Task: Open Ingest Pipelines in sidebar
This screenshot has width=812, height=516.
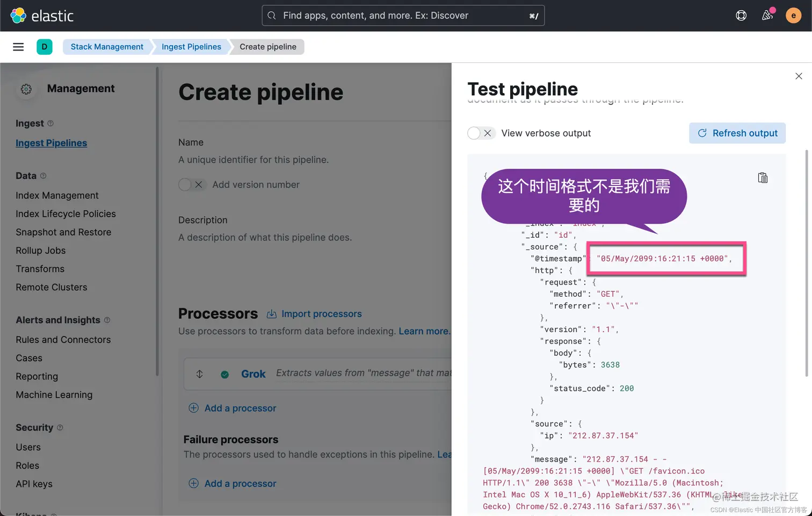Action: point(51,143)
